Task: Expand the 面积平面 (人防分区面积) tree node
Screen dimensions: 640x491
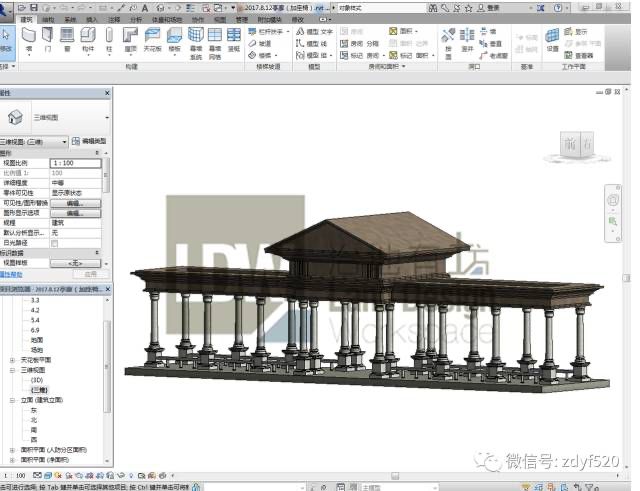Action: click(x=12, y=450)
